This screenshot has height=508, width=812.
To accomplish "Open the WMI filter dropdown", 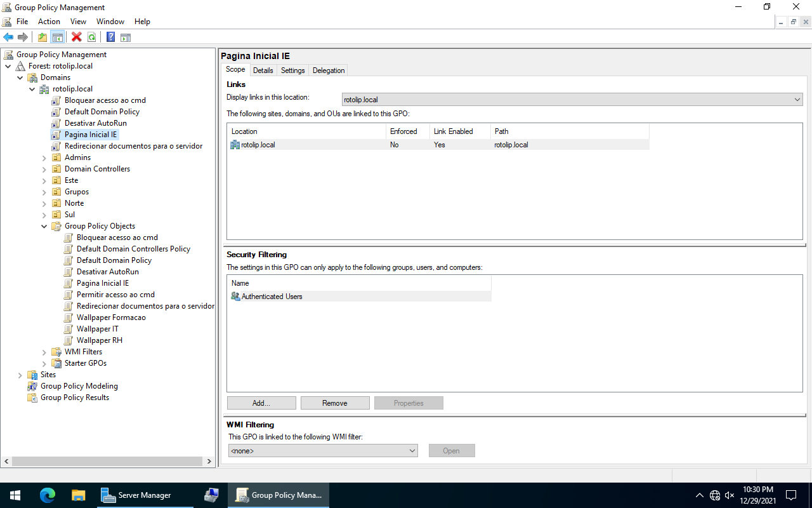I will click(412, 451).
